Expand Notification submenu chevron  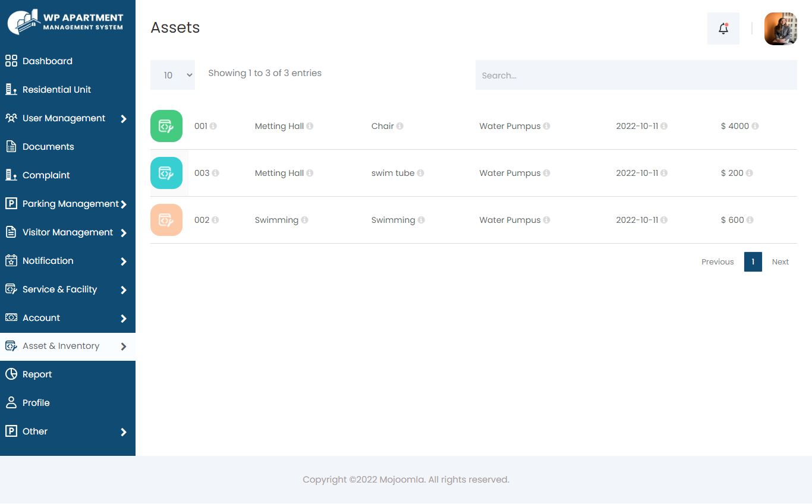[124, 262]
